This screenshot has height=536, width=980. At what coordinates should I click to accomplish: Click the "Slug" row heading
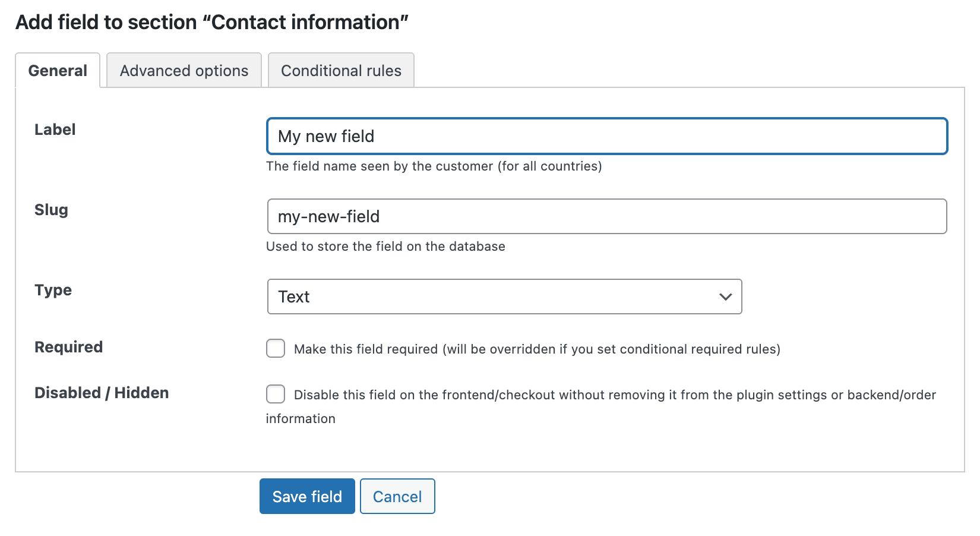tap(51, 210)
